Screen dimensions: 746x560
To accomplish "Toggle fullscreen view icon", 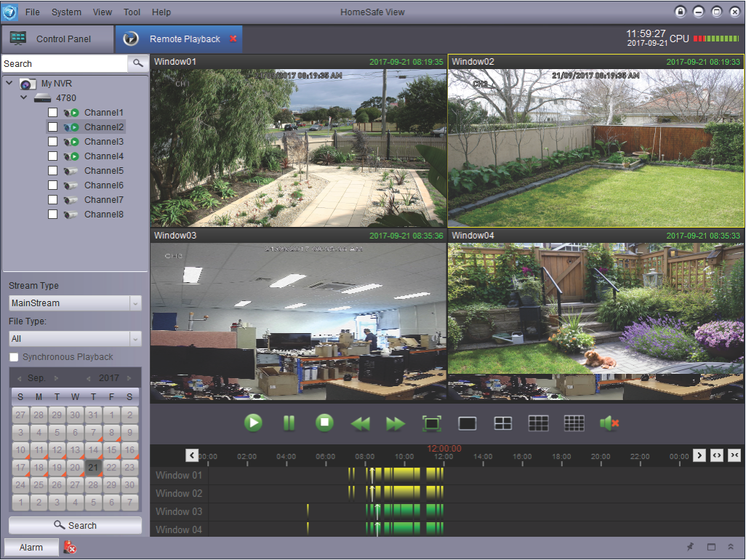I will (x=432, y=423).
